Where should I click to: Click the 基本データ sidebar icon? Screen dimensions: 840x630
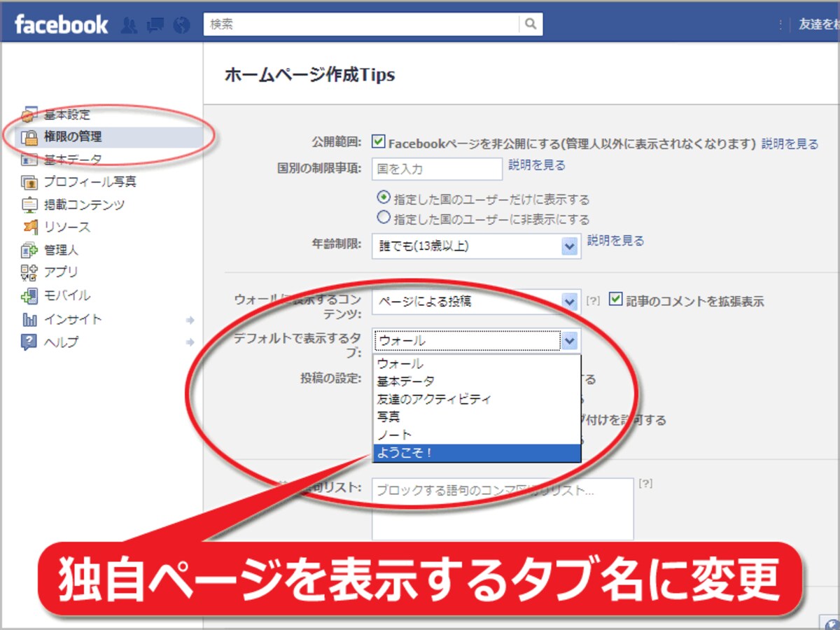click(29, 160)
